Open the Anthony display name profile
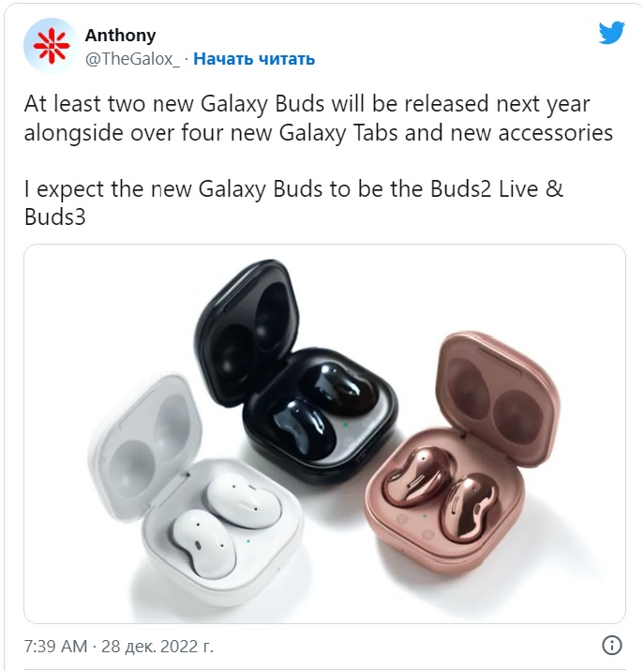The image size is (644, 671). 120,35
